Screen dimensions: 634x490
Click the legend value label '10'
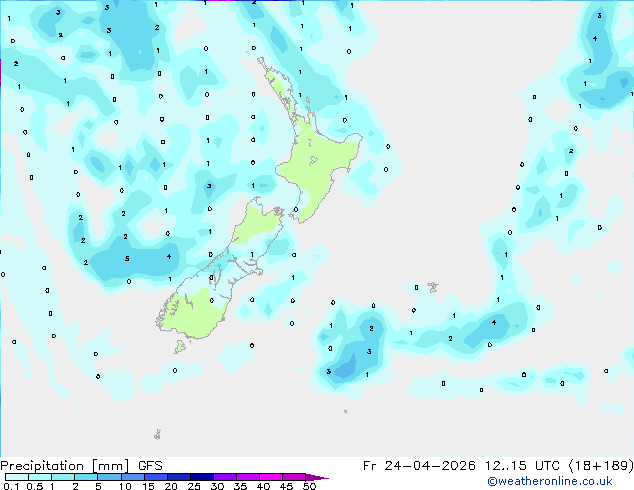[125, 486]
